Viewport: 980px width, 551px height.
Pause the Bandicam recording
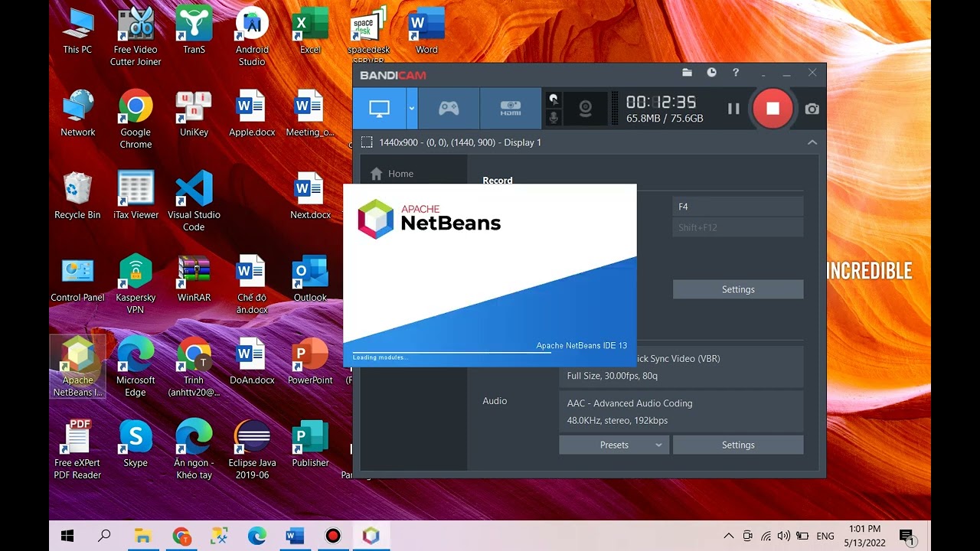pyautogui.click(x=733, y=109)
